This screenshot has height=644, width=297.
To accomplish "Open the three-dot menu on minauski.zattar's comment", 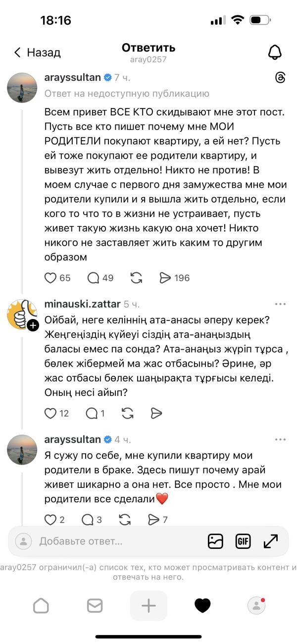I will point(281,303).
